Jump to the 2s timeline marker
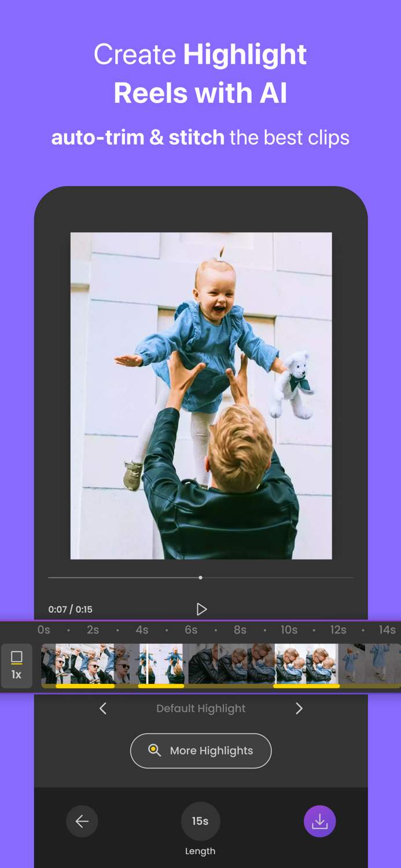The height and width of the screenshot is (868, 401). [x=93, y=630]
